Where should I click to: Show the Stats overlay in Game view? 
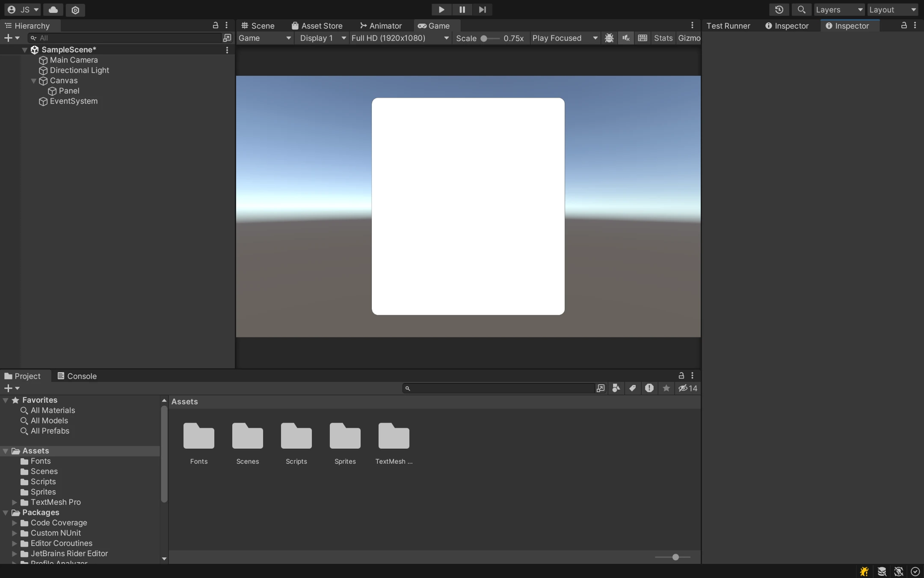tap(663, 38)
